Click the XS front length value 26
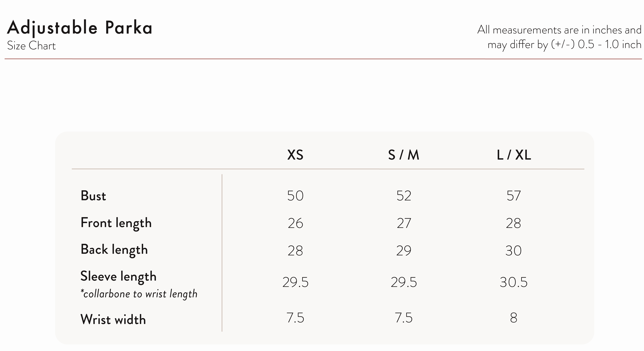The image size is (644, 351). point(295,223)
